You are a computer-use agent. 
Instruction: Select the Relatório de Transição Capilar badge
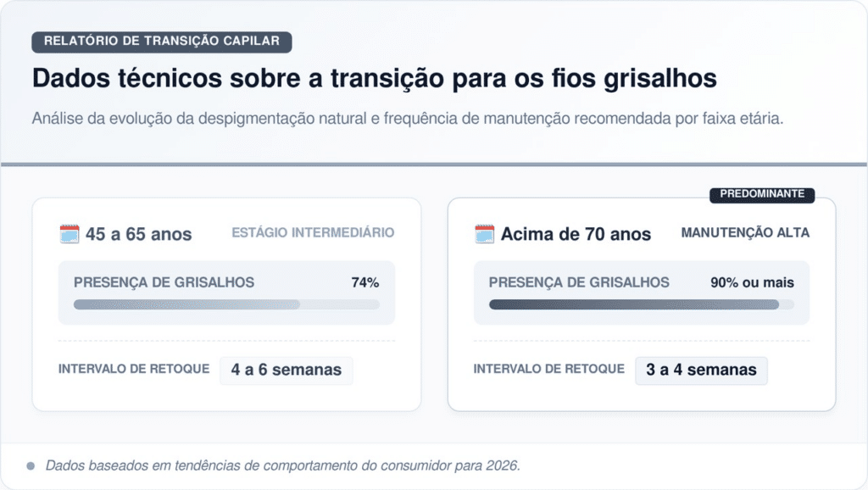point(161,42)
